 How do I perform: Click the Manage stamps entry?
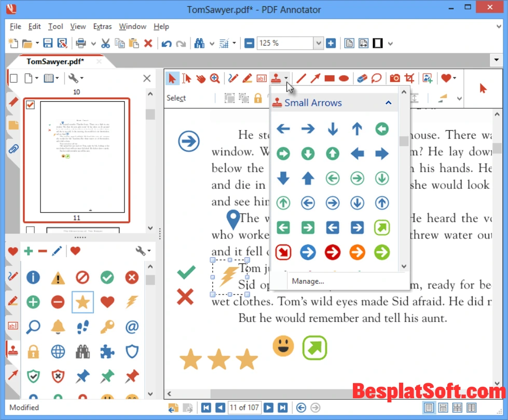(308, 281)
